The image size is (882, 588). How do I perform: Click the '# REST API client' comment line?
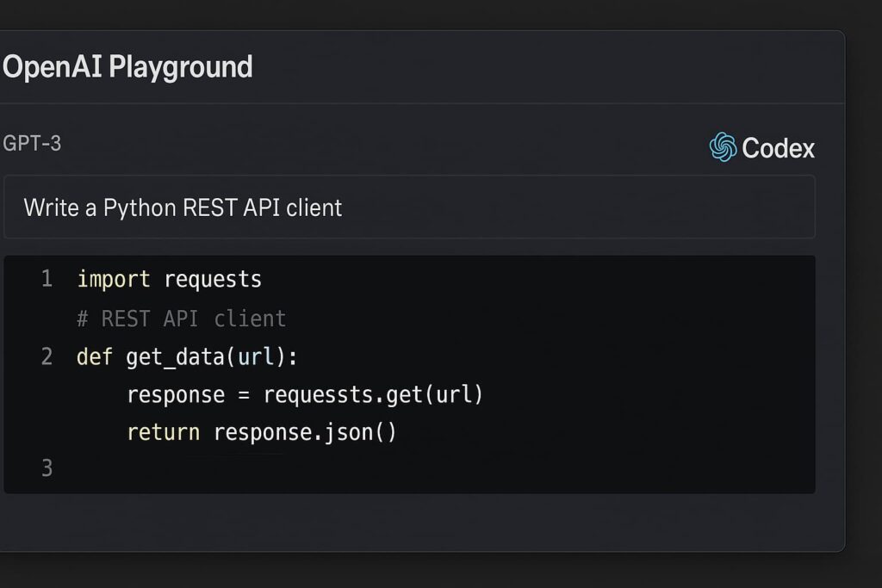tap(182, 319)
